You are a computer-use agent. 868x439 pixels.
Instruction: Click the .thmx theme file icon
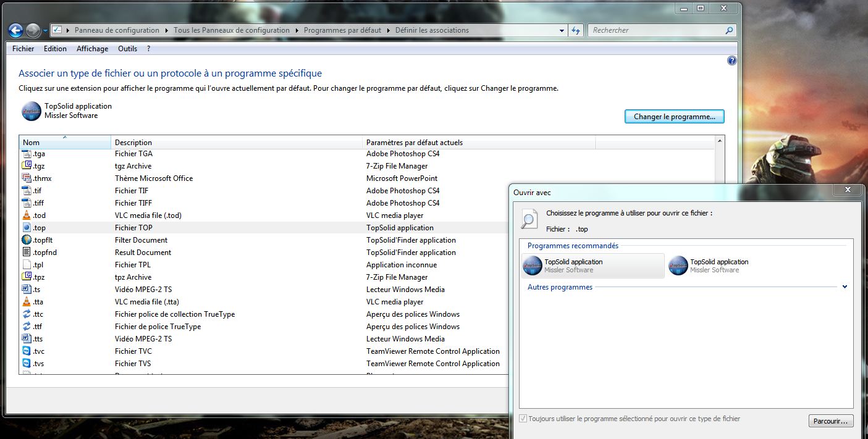pos(27,178)
